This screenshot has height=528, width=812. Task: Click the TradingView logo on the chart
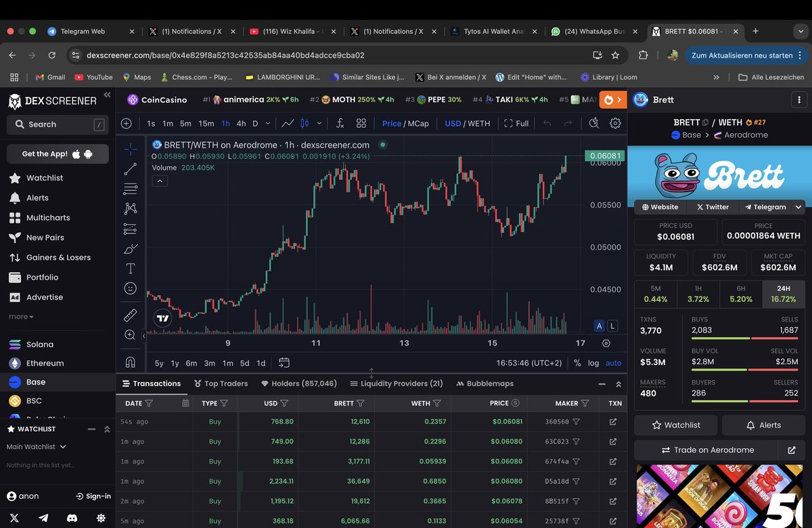tap(162, 318)
